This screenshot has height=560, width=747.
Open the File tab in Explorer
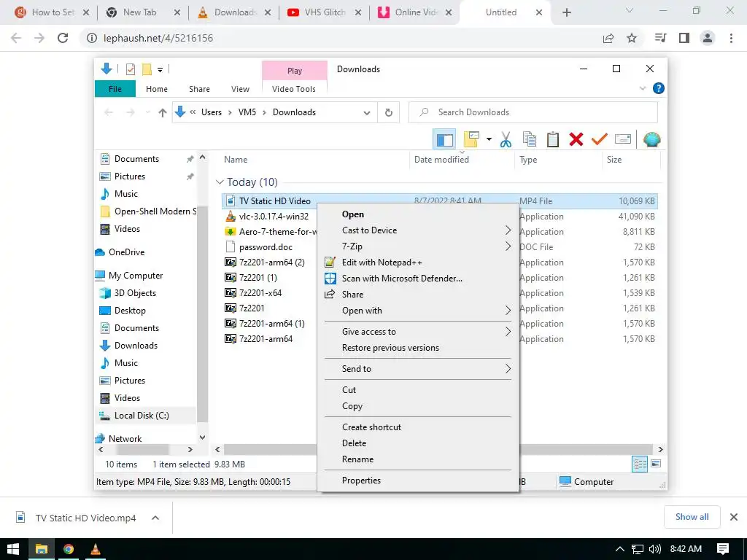coord(115,89)
